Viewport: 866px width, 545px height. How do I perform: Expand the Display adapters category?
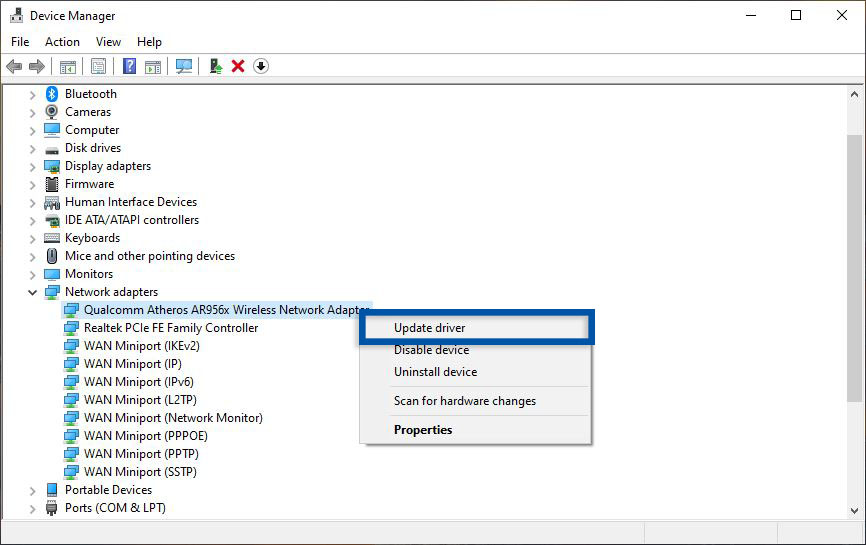pyautogui.click(x=33, y=166)
